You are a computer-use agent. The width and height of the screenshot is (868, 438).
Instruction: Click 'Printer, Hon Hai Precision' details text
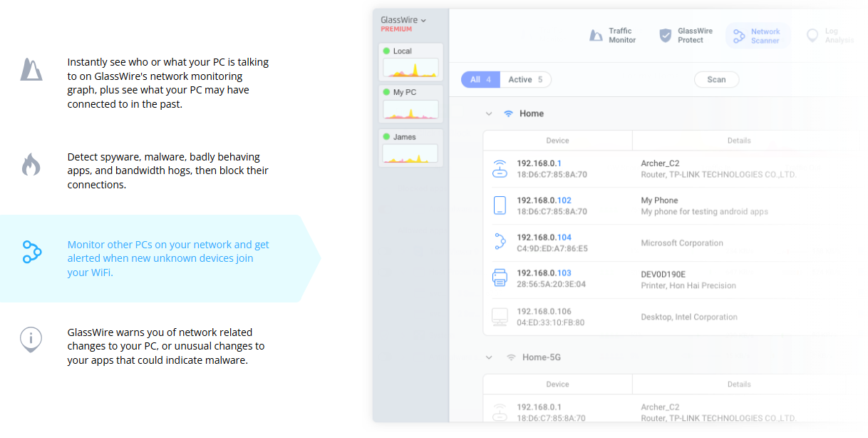pos(688,285)
